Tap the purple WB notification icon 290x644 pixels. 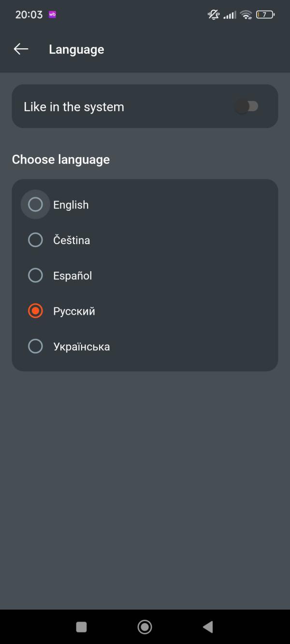(x=52, y=15)
